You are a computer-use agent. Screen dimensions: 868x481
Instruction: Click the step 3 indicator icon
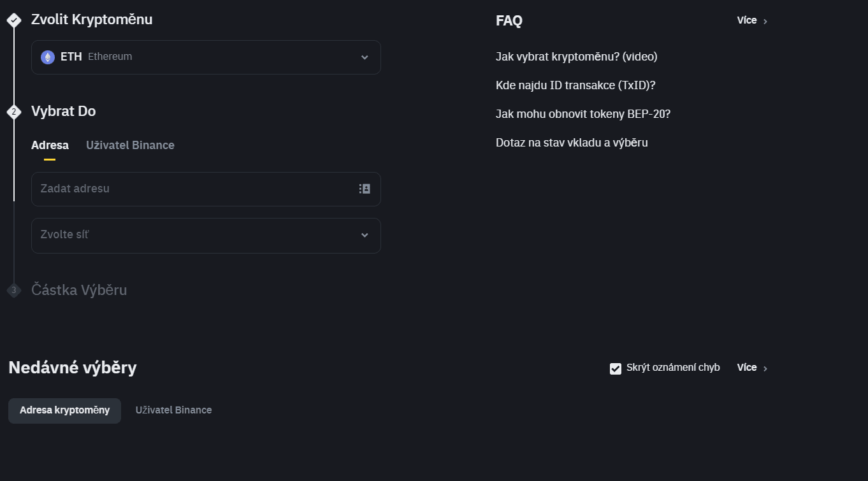[x=13, y=290]
